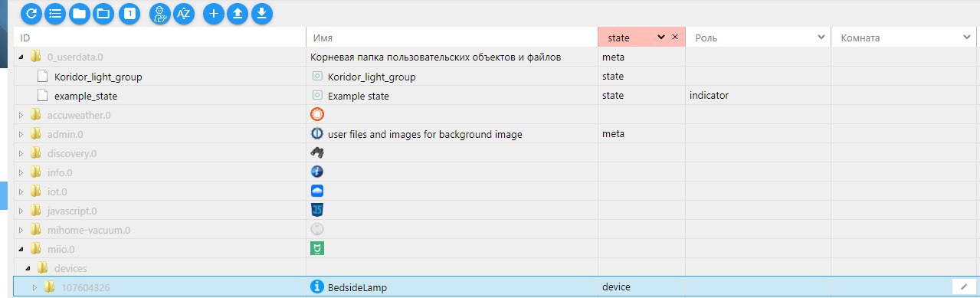Expand one level using the numbered icon

tap(129, 13)
